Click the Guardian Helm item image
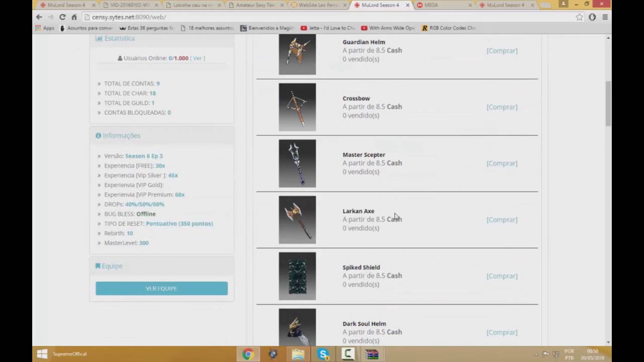Viewport: 644px width, 362px height. pyautogui.click(x=297, y=54)
